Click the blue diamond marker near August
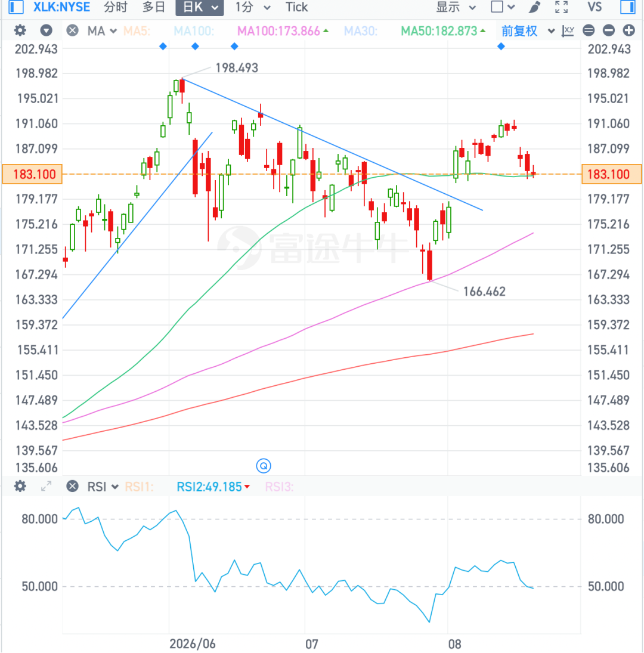This screenshot has width=644, height=653. click(501, 47)
